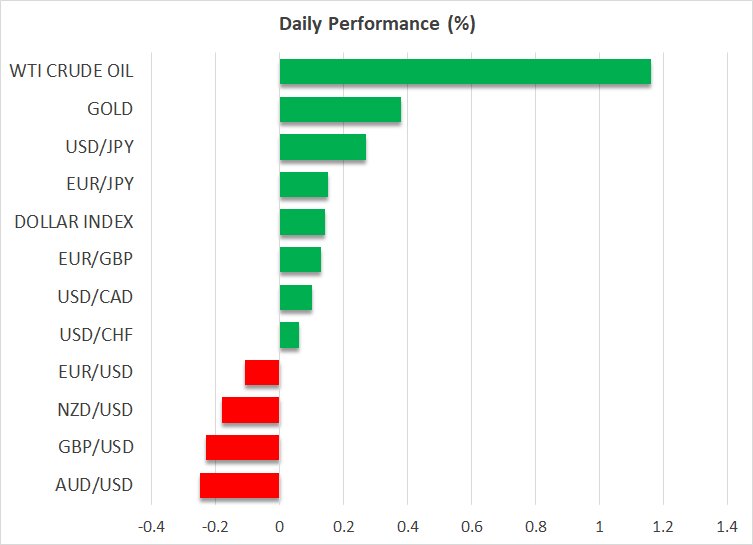Select the NZD/USD red bar
This screenshot has width=753, height=545.
coord(250,410)
